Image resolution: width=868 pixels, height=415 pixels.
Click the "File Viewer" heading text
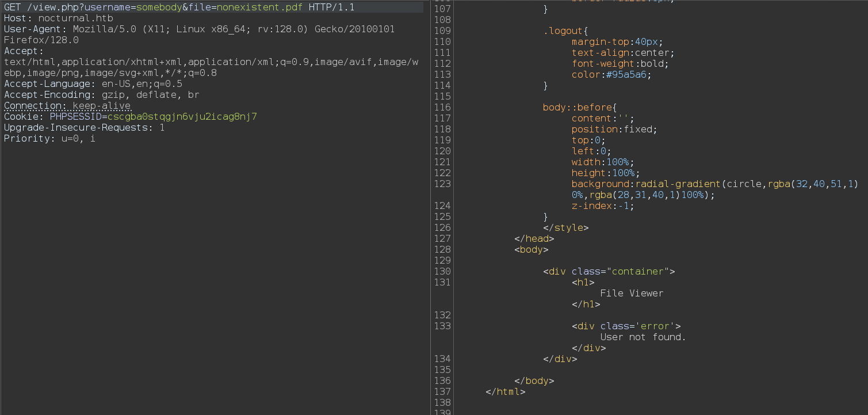pos(631,294)
